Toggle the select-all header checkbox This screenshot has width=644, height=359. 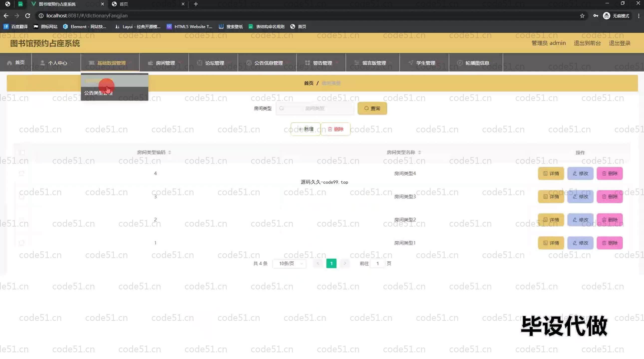[22, 152]
